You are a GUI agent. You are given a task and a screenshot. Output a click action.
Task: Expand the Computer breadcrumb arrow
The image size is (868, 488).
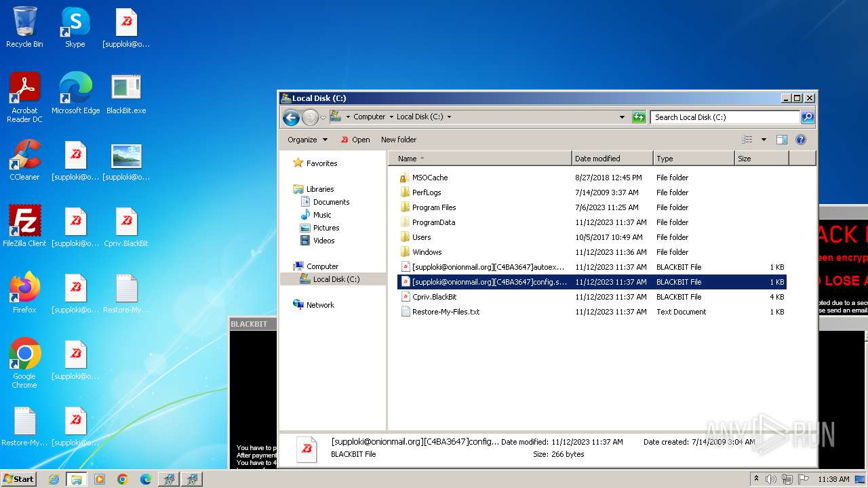tap(391, 117)
